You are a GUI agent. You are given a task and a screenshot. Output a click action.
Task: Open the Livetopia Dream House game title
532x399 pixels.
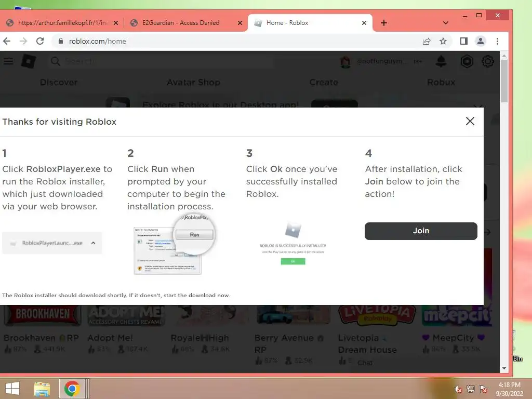click(x=367, y=344)
